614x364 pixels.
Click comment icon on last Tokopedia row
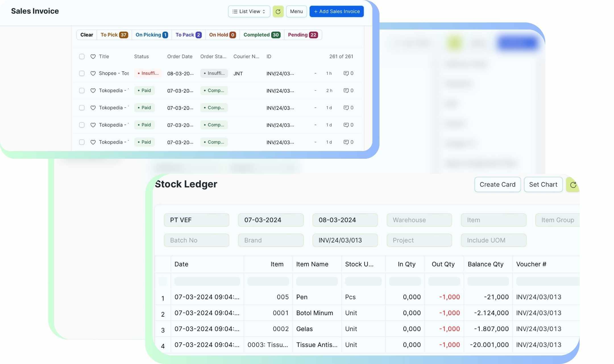tap(346, 142)
